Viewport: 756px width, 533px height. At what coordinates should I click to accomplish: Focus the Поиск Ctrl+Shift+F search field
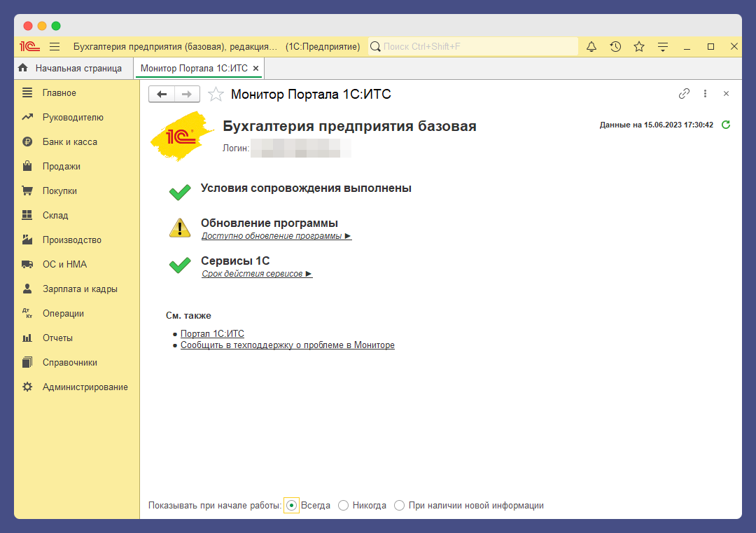[473, 46]
